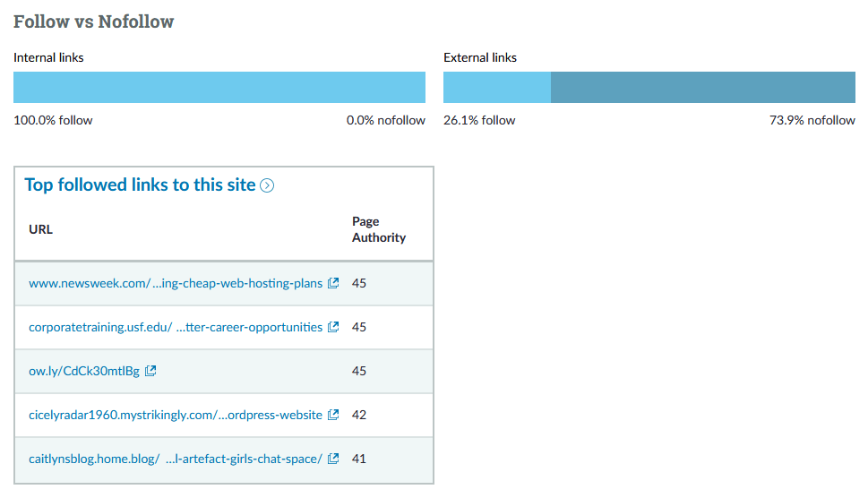Click circled arrow icon beside Top followed links
This screenshot has width=868, height=498.
pyautogui.click(x=267, y=185)
